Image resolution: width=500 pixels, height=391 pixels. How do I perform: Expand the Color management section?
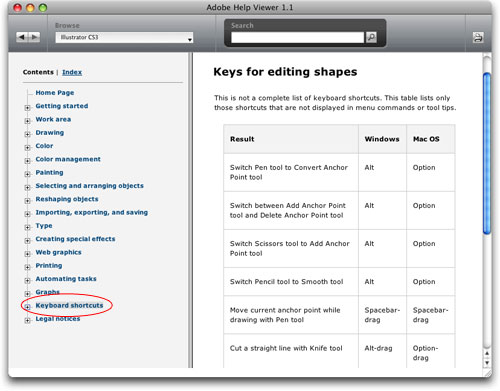(x=27, y=161)
